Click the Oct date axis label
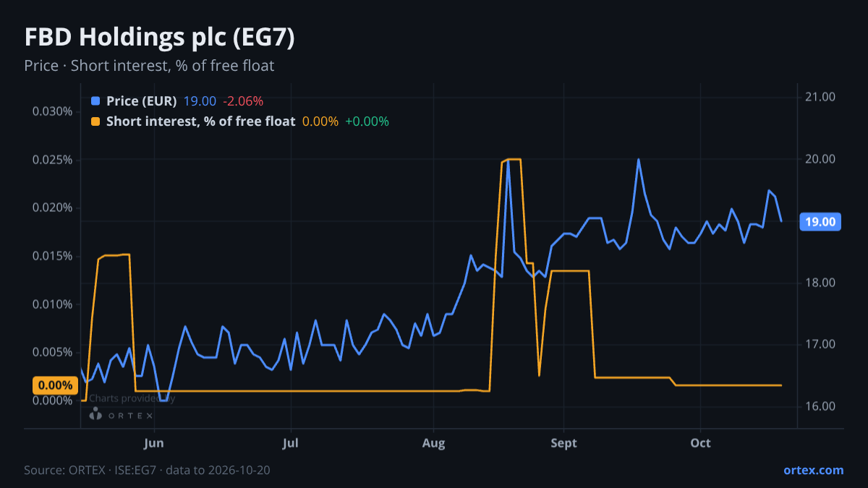Screen dimensions: 868x488 (700, 443)
